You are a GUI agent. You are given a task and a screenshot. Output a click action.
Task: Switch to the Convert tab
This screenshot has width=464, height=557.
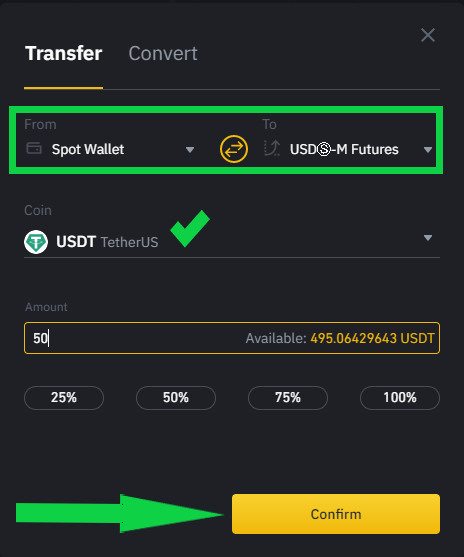(163, 54)
